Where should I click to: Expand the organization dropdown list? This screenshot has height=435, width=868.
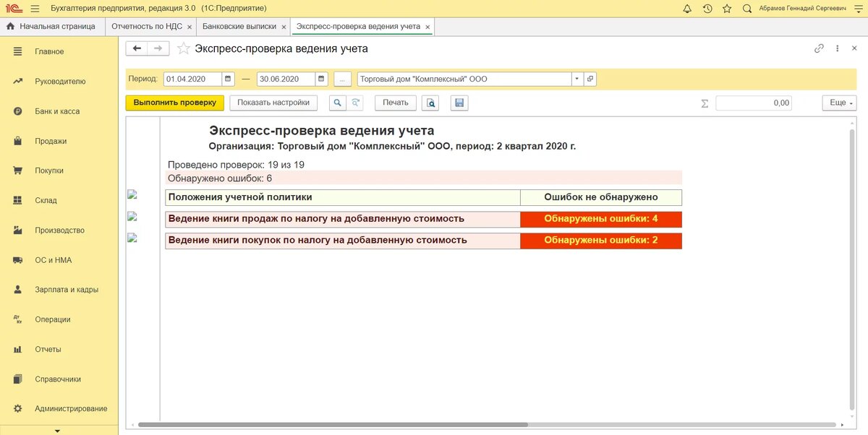click(x=576, y=79)
